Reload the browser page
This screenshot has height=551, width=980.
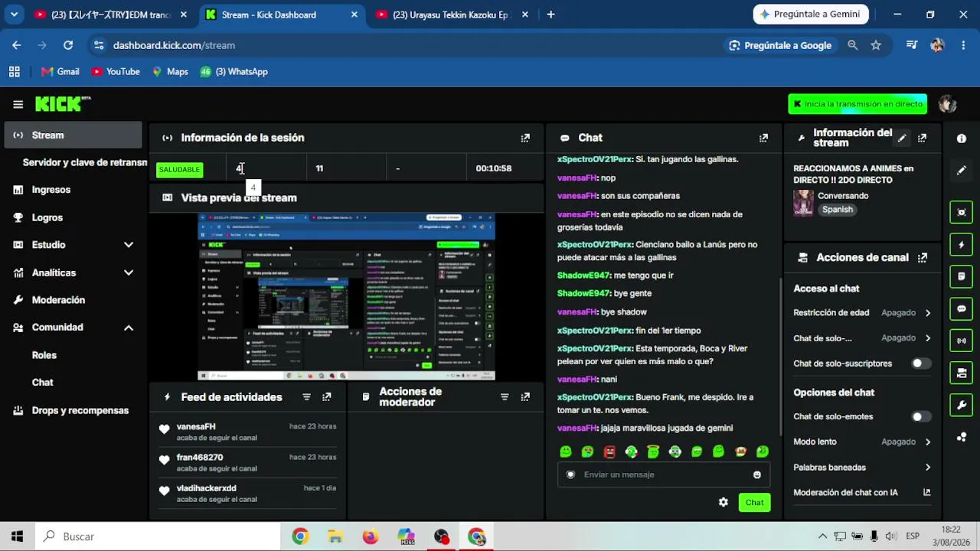(68, 45)
